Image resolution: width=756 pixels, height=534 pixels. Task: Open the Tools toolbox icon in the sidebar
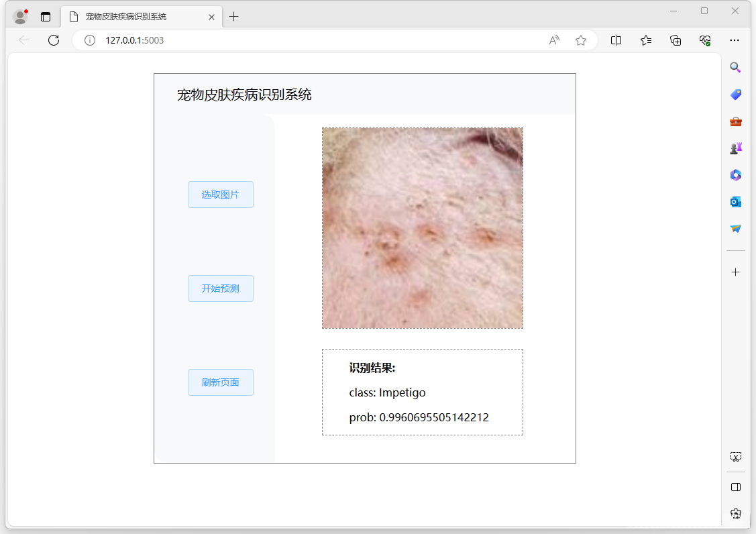pos(735,121)
